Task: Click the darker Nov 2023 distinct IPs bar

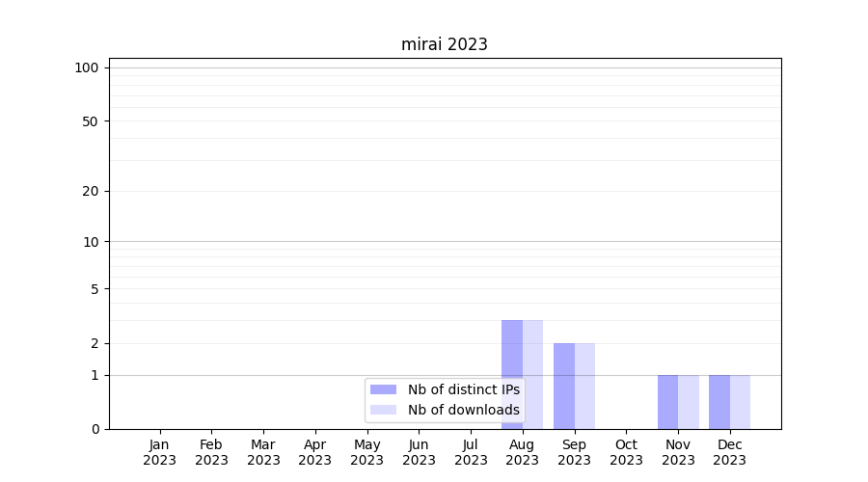Action: 667,401
